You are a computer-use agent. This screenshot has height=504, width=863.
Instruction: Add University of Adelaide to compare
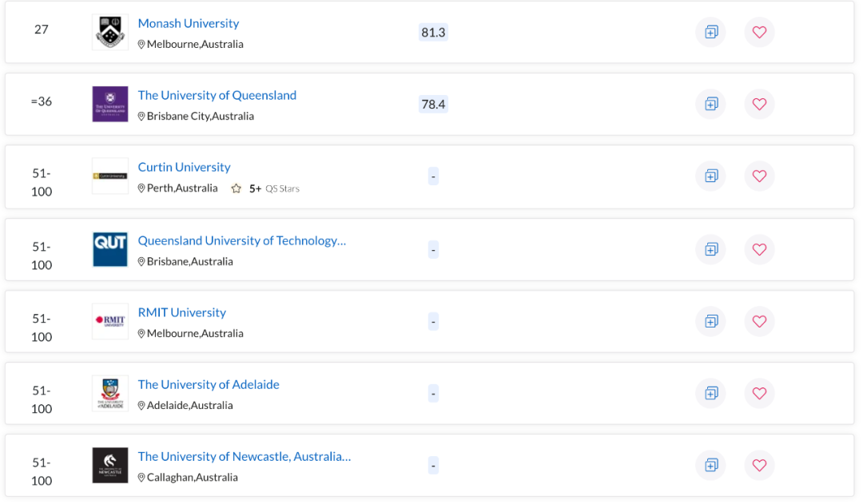point(711,393)
